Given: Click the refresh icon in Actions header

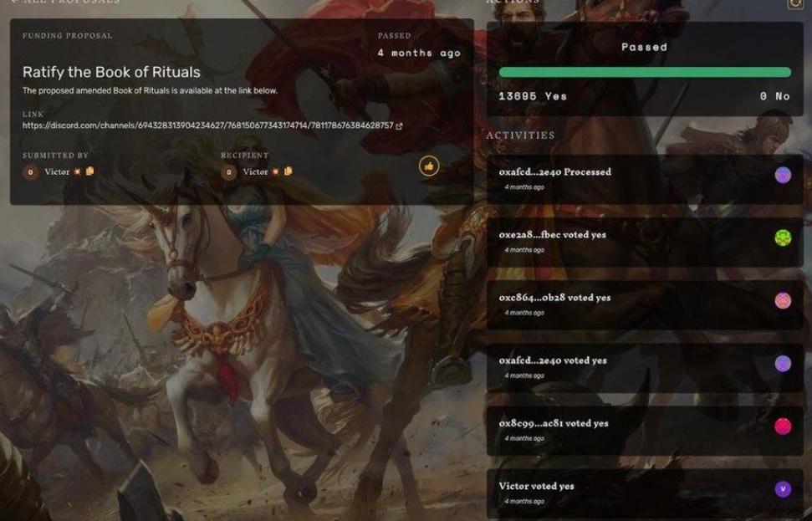Looking at the screenshot, I should click(795, 3).
